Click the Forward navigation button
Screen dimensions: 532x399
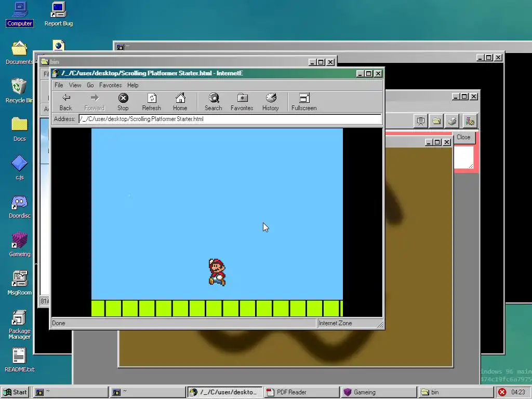[x=95, y=102]
